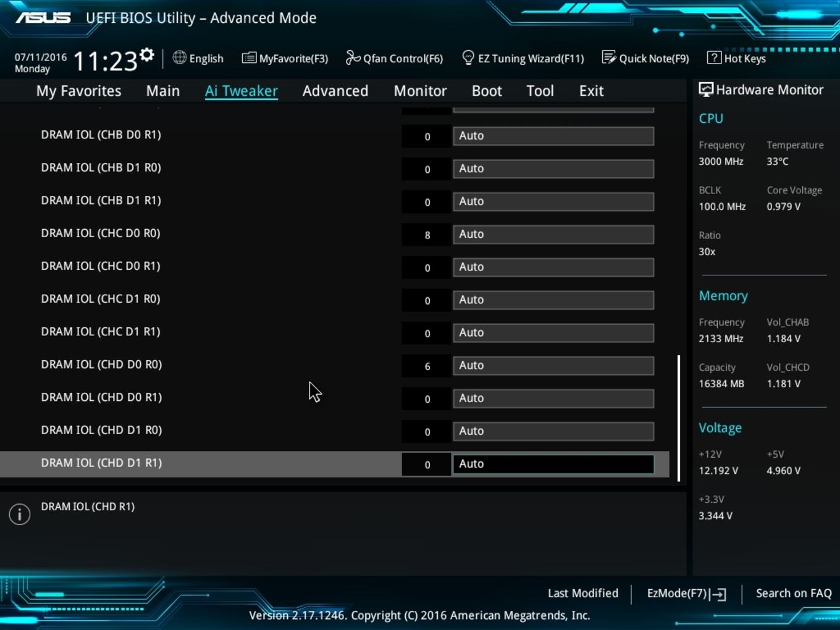This screenshot has height=630, width=840.
Task: Click the BIOS version copyright text
Action: 419,615
